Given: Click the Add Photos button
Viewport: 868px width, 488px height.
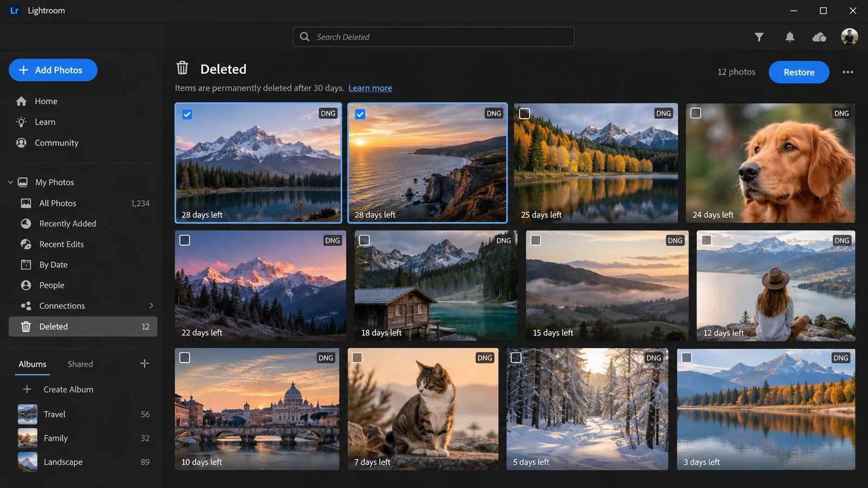Looking at the screenshot, I should [x=53, y=70].
